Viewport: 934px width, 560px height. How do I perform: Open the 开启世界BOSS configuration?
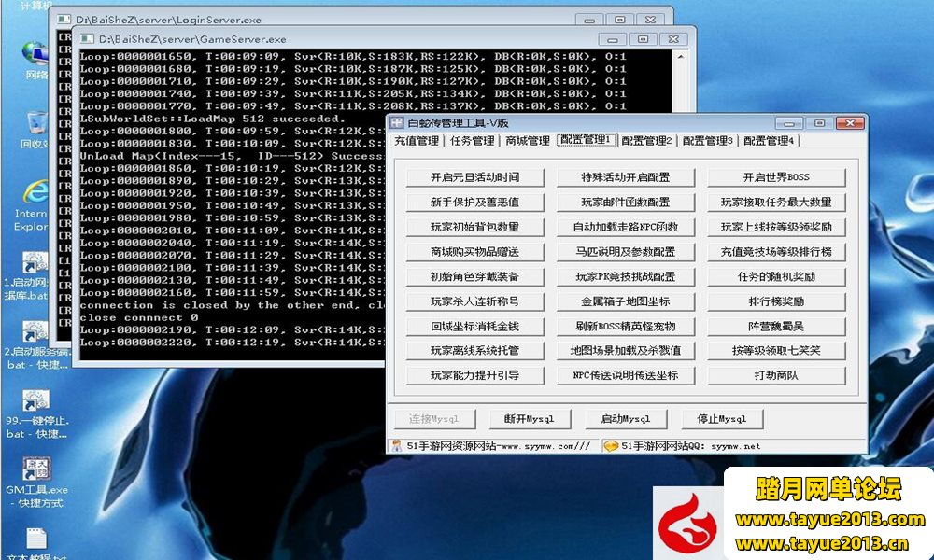(775, 177)
